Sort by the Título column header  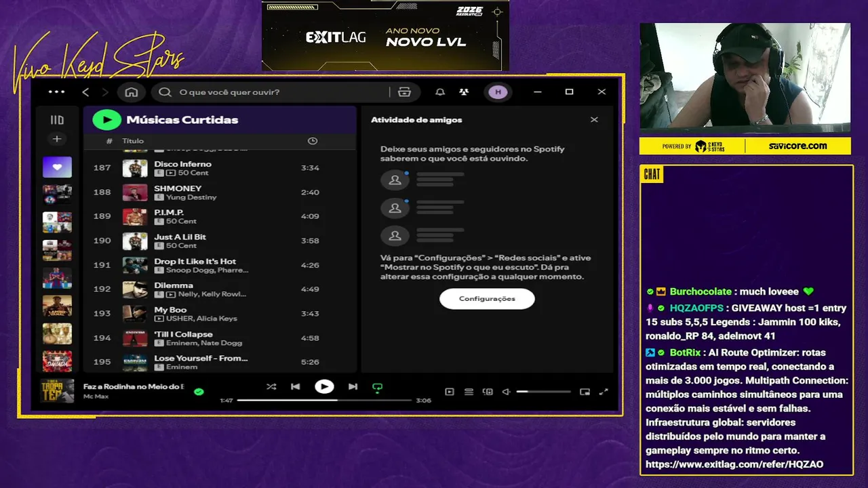(x=133, y=141)
